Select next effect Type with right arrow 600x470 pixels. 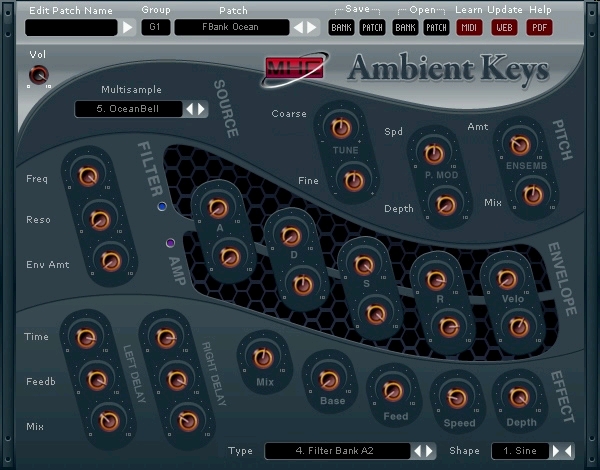[429, 451]
